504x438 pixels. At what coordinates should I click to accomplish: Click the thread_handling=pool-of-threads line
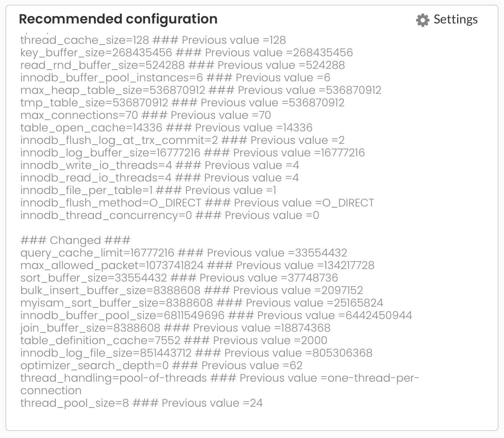tap(220, 384)
